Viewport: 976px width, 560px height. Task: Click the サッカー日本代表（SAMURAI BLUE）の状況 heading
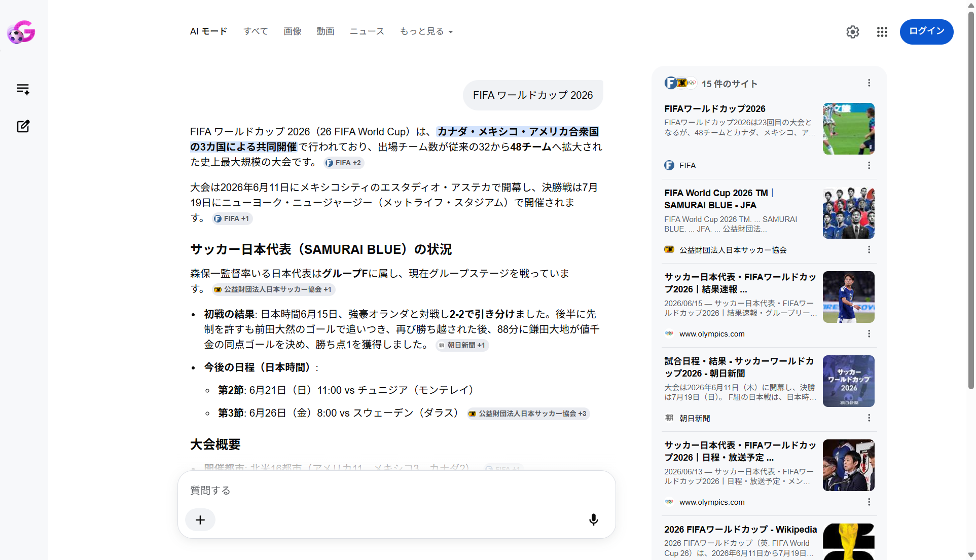[x=321, y=250]
